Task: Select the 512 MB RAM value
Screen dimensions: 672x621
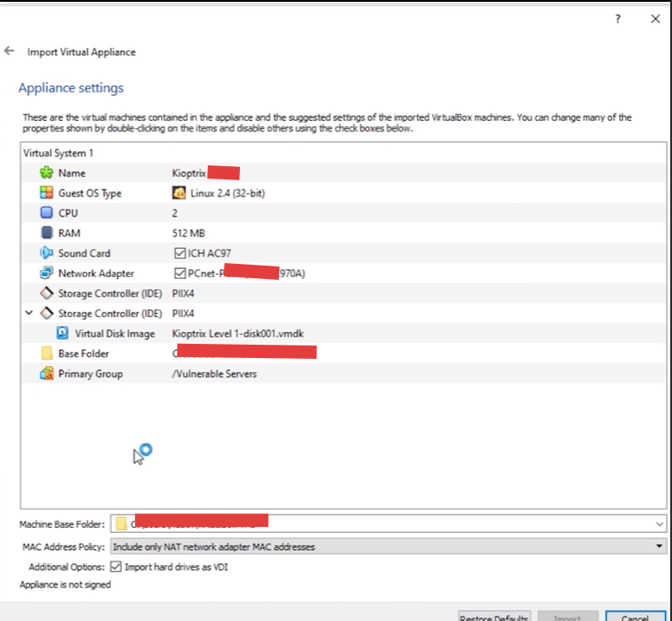Action: point(188,233)
